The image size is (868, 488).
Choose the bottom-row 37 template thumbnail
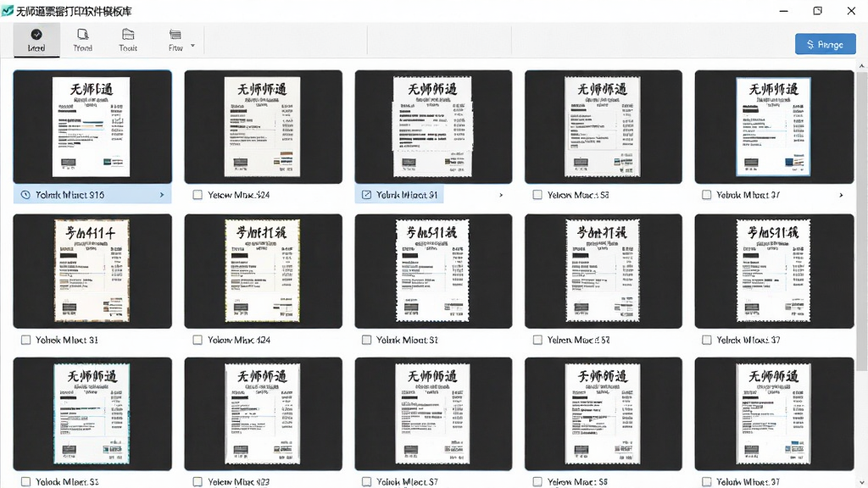tap(774, 413)
